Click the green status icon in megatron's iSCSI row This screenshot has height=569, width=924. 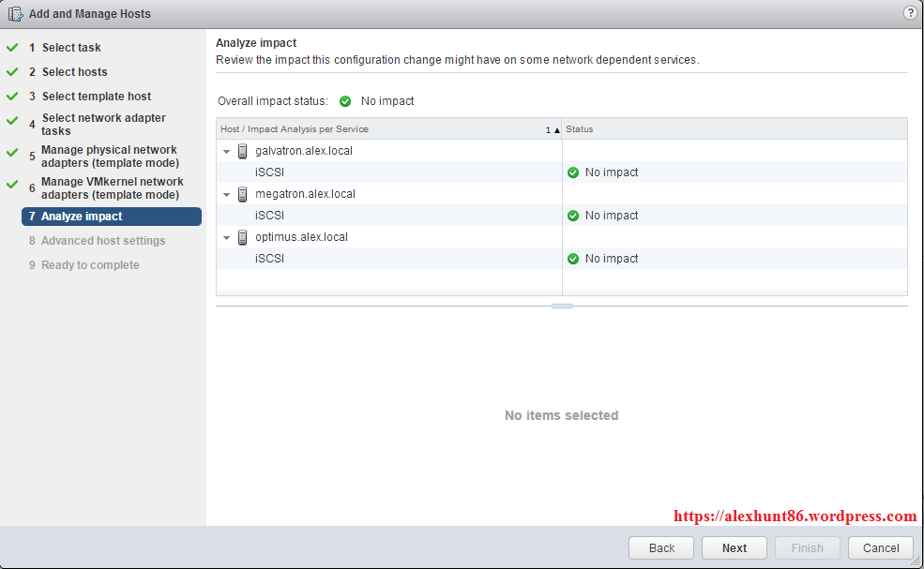pyautogui.click(x=573, y=216)
